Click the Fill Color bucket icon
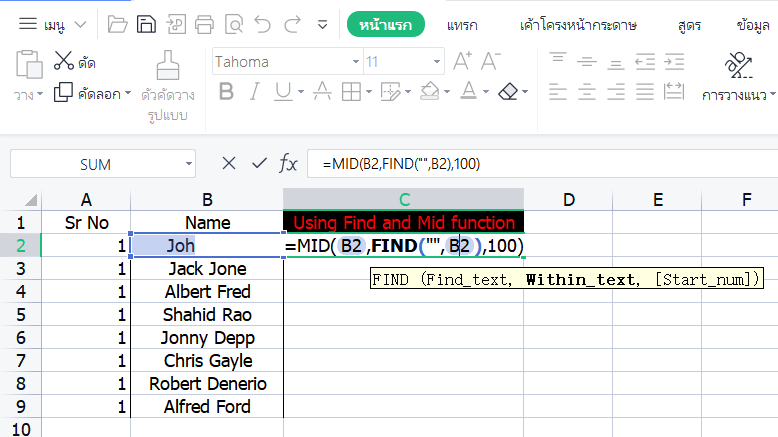The image size is (778, 437). 430,91
